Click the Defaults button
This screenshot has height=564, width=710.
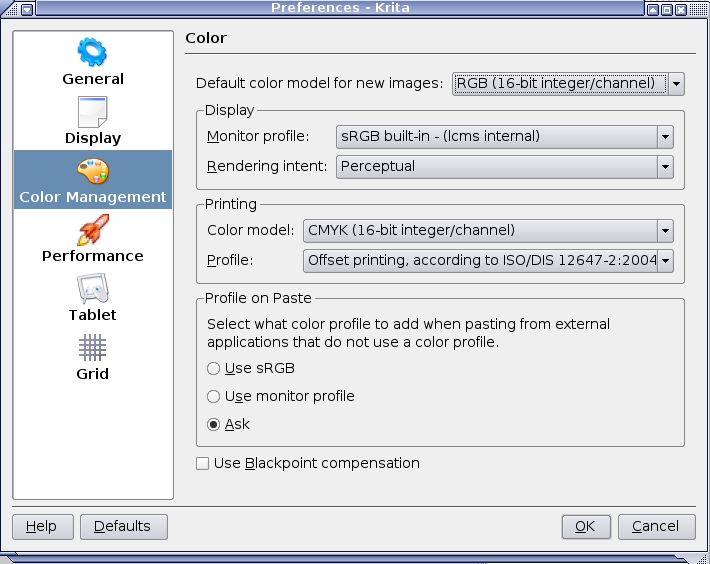(124, 526)
